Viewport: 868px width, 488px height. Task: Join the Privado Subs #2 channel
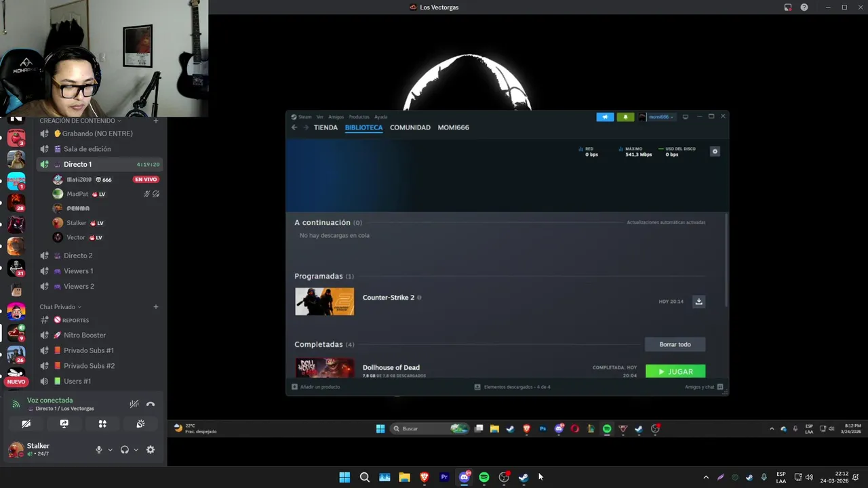(101, 366)
